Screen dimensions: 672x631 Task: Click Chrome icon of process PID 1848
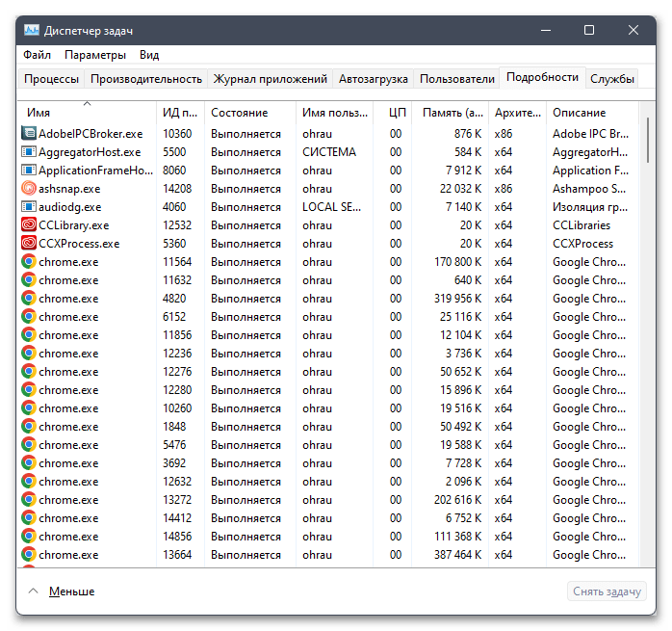pos(29,427)
